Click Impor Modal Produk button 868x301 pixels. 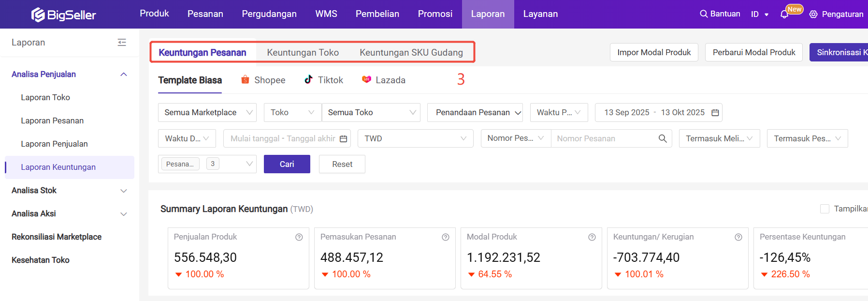pyautogui.click(x=653, y=53)
